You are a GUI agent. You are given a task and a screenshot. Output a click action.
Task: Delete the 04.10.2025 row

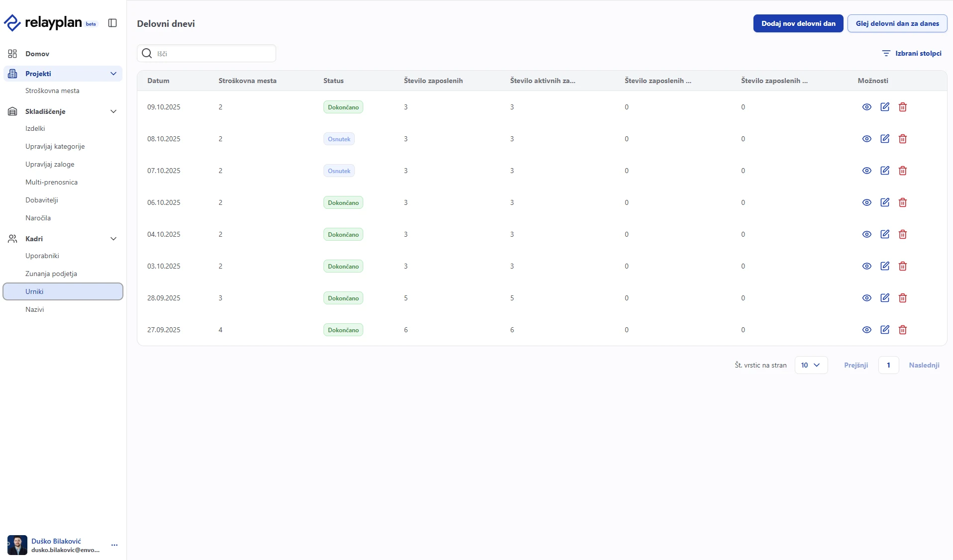903,234
